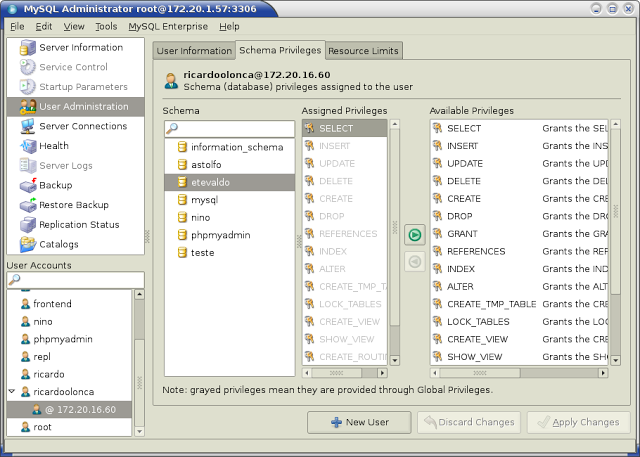Open the Edit menu
The height and width of the screenshot is (457, 640).
click(44, 27)
